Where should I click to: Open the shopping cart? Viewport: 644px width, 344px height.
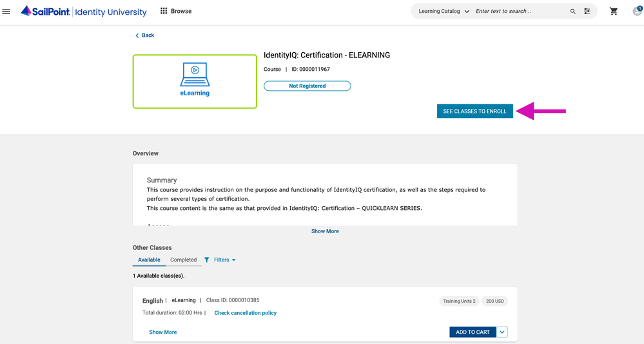(614, 12)
